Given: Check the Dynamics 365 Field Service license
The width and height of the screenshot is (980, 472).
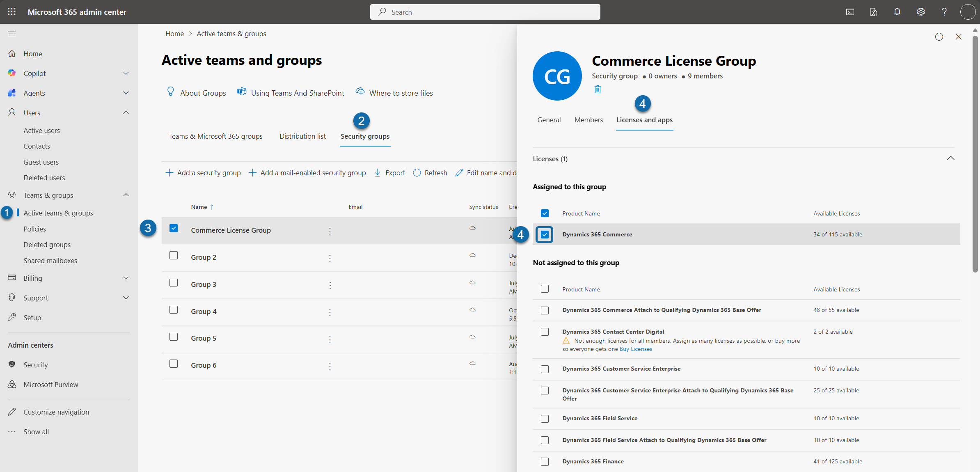Looking at the screenshot, I should [545, 419].
